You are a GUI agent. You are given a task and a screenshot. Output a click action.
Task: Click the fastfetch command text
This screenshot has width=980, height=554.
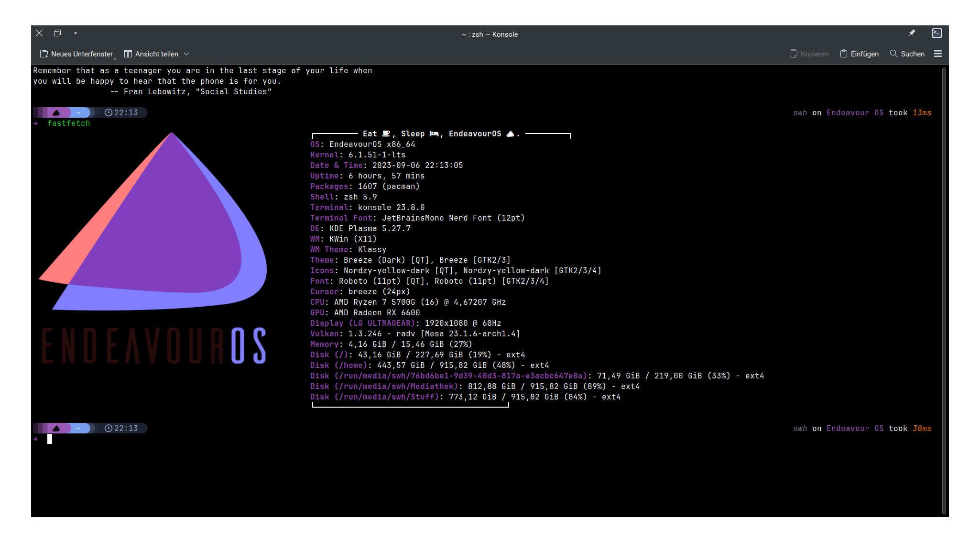(68, 123)
